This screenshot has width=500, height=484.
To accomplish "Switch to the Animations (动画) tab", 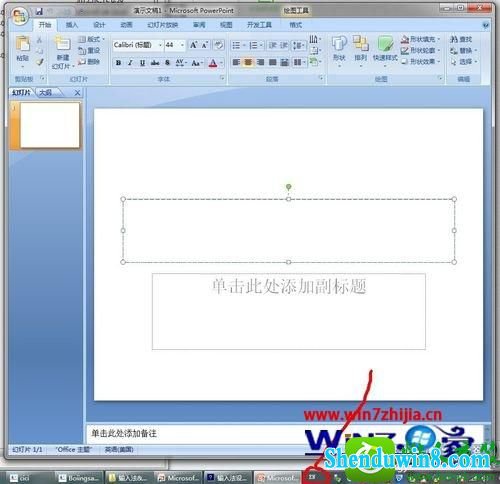I will point(126,25).
